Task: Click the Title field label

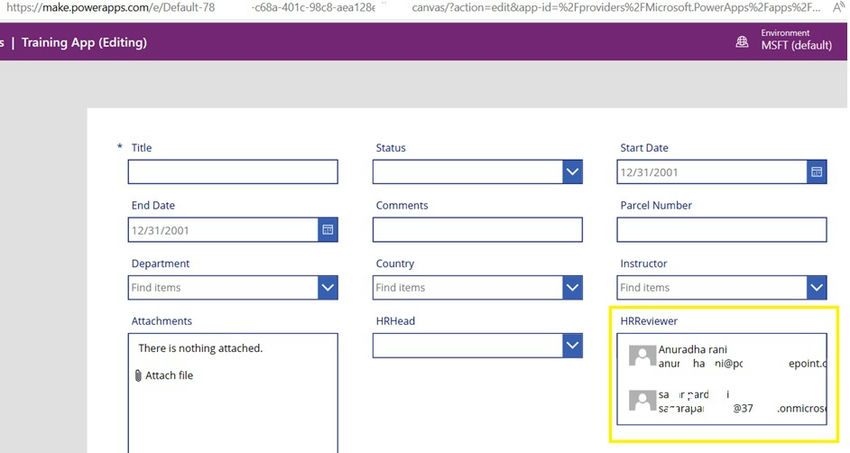Action: tap(141, 147)
